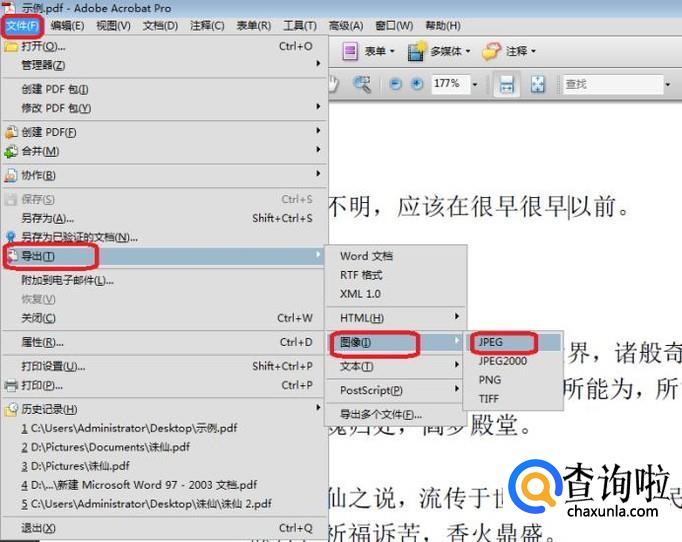Select the marquee zoom tool
Viewport: 682px width, 542px height.
click(x=362, y=84)
